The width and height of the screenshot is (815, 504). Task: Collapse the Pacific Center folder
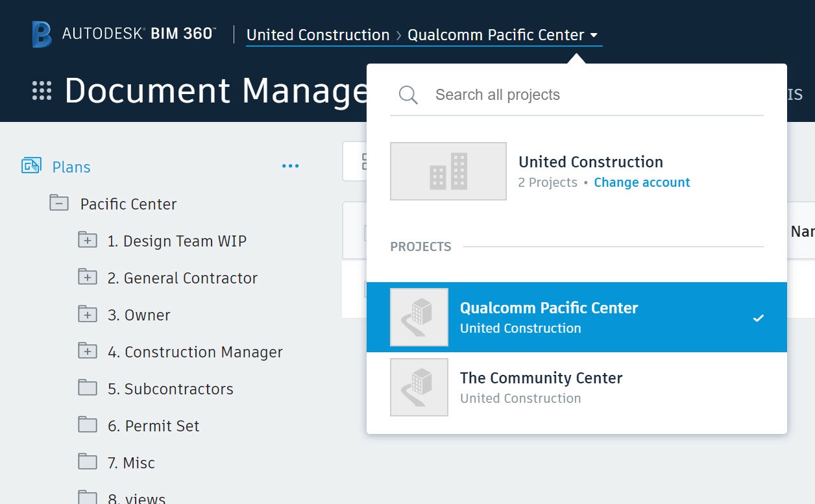pos(59,203)
